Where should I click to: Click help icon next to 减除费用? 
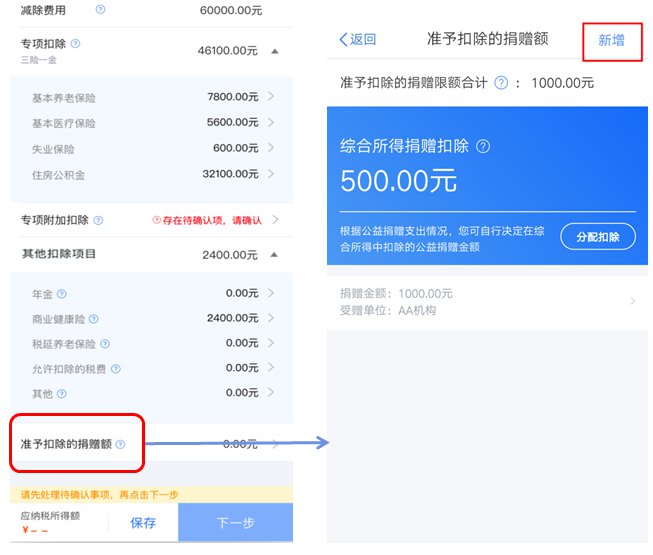pos(100,9)
